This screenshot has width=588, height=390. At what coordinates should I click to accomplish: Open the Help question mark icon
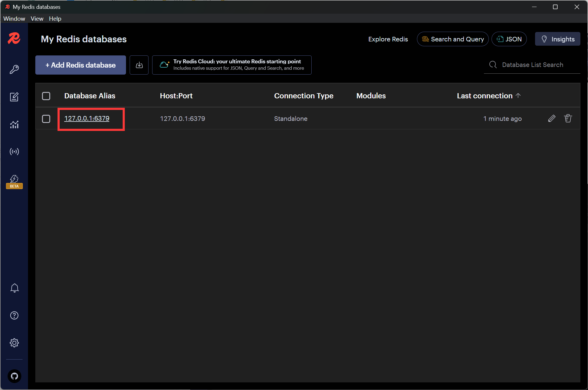tap(14, 315)
